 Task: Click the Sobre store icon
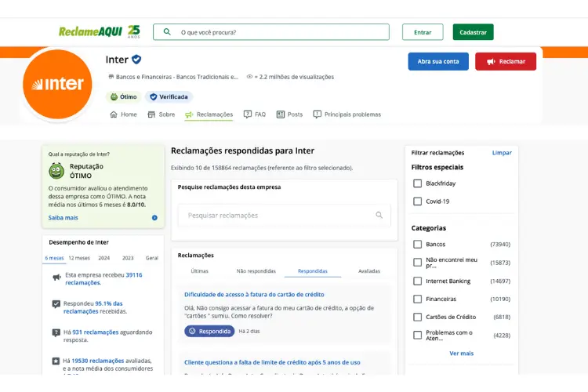(151, 114)
